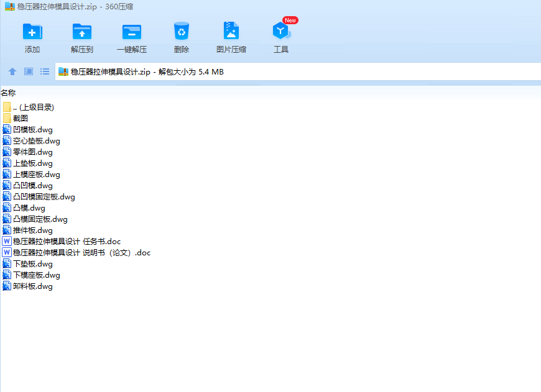Click the 添加 (Add) toolbar icon
Image resolution: width=541 pixels, height=392 pixels.
point(32,32)
